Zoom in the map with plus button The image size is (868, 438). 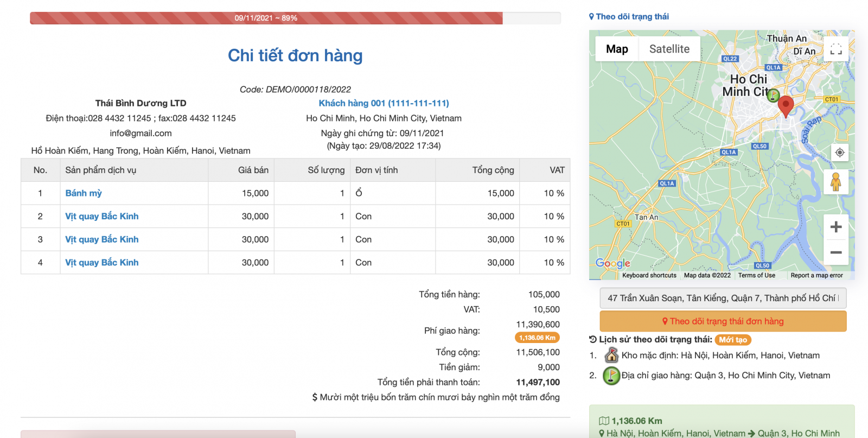836,227
